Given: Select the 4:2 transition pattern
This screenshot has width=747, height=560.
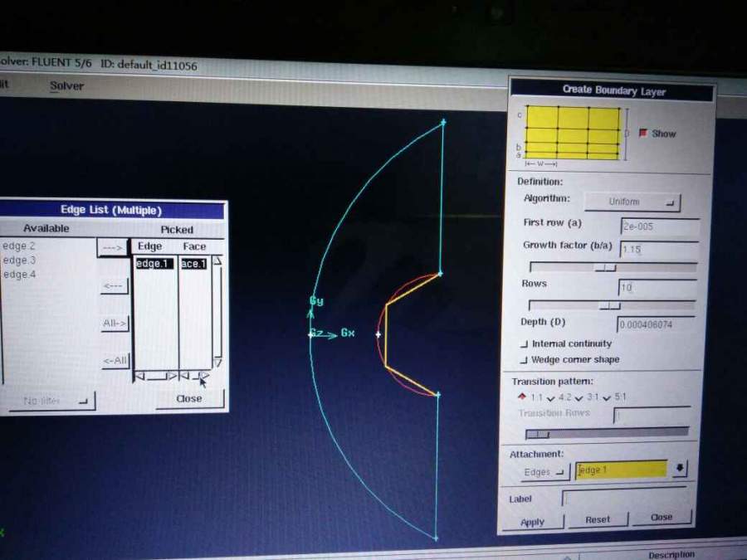Looking at the screenshot, I should point(551,398).
